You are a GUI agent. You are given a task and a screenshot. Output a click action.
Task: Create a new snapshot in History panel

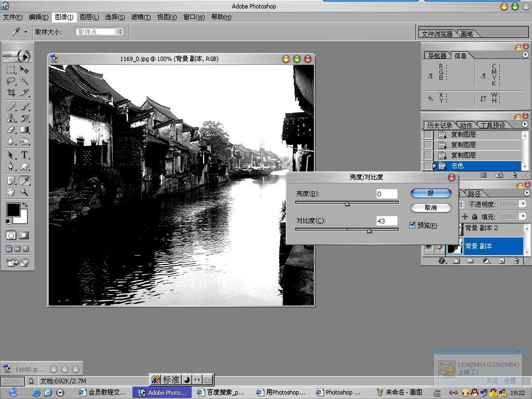(x=499, y=176)
